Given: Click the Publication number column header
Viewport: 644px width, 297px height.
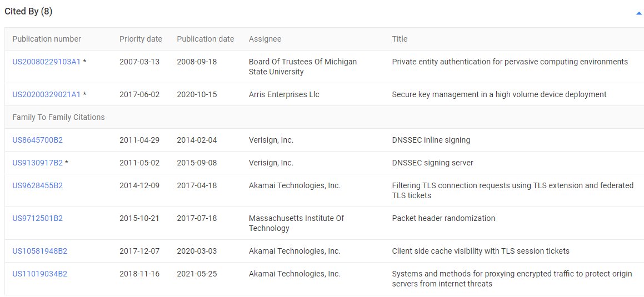Looking at the screenshot, I should [47, 39].
